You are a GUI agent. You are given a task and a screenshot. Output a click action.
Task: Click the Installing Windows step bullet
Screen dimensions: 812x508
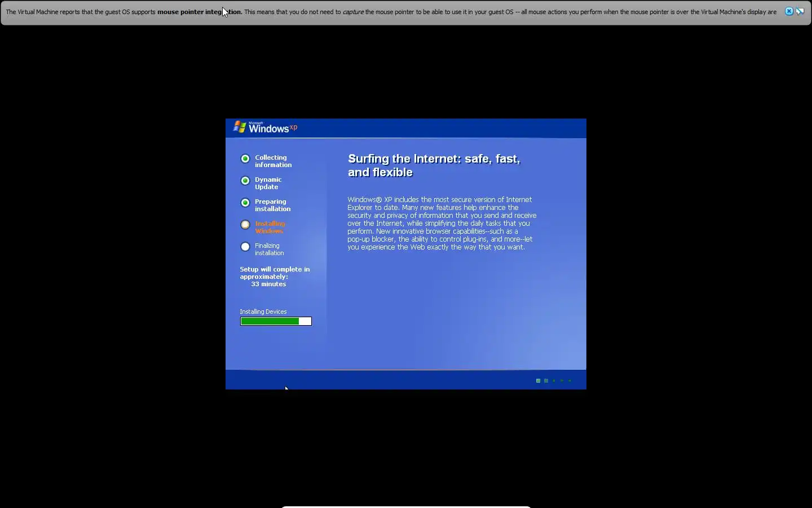coord(245,225)
